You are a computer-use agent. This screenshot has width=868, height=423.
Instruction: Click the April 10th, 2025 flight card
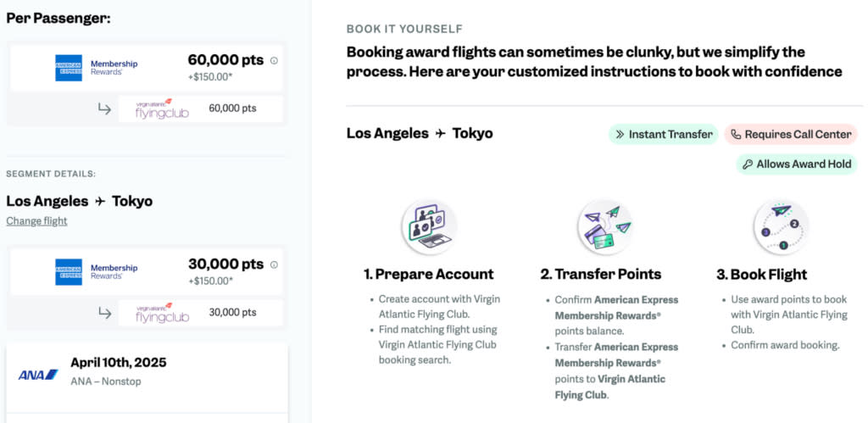pos(147,377)
